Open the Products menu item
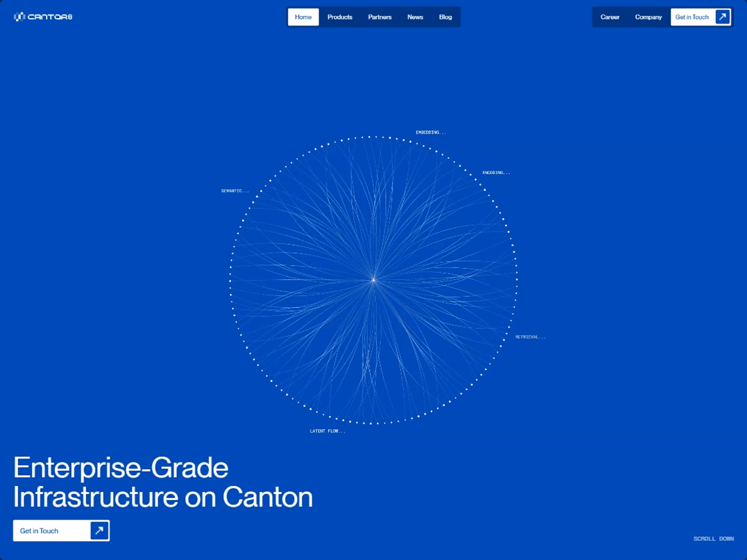The width and height of the screenshot is (747, 560). tap(340, 17)
